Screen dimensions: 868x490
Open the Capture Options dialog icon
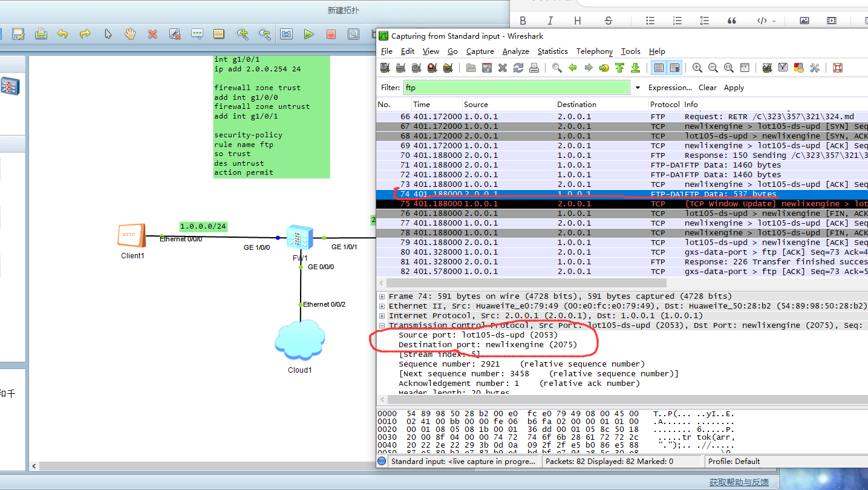401,67
